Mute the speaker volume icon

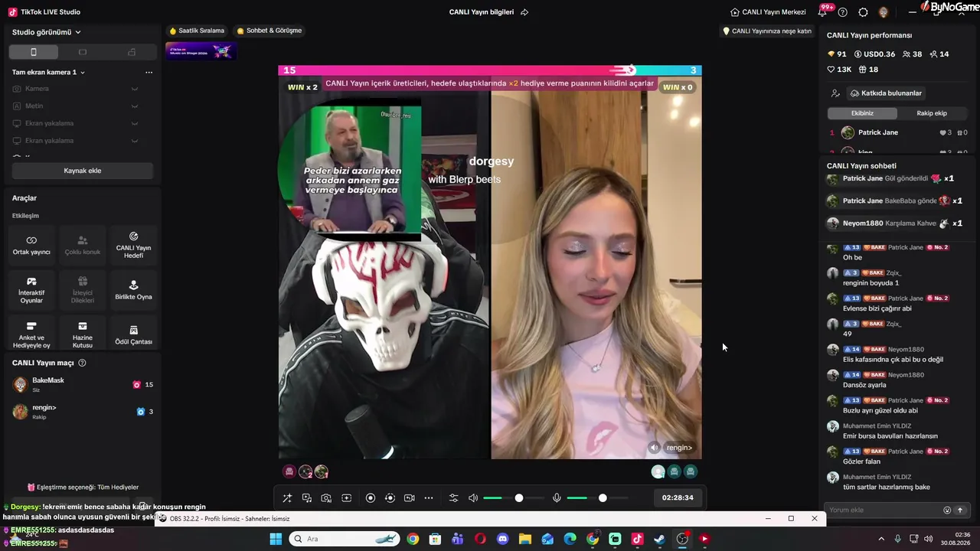(x=473, y=498)
